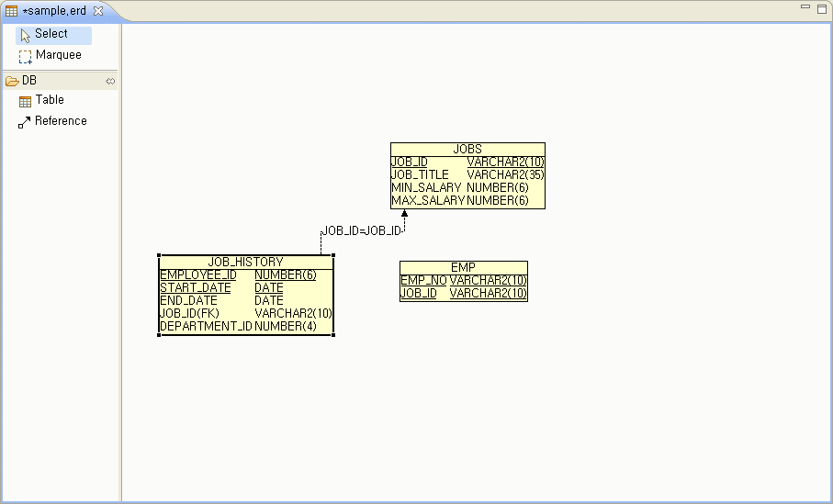Select the EMP_NO column in EMP

point(422,280)
